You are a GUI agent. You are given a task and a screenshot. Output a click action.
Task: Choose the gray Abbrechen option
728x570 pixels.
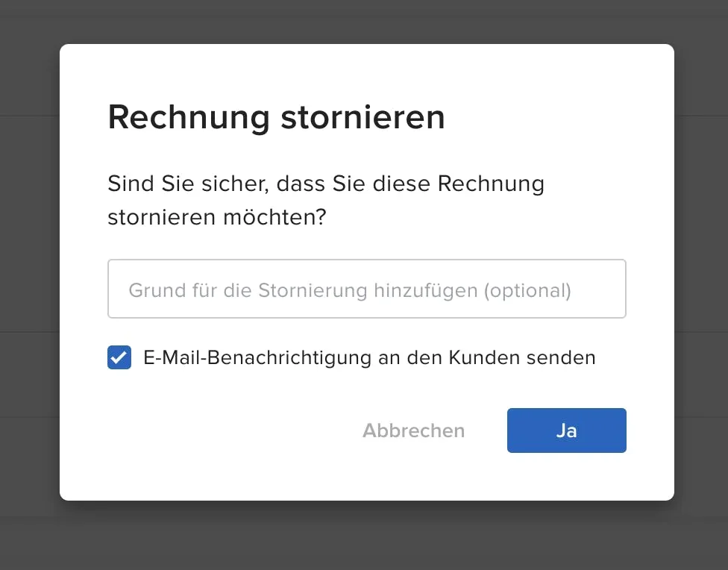pos(413,430)
